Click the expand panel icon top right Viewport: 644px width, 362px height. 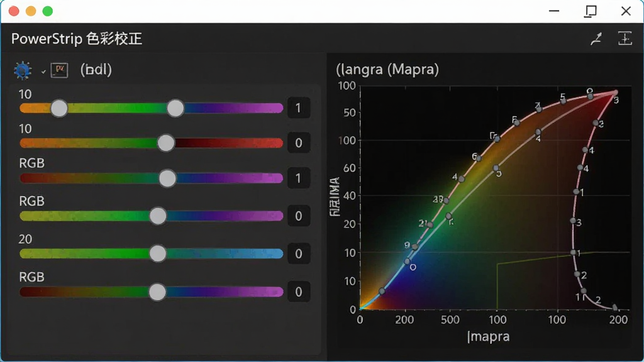pyautogui.click(x=625, y=38)
